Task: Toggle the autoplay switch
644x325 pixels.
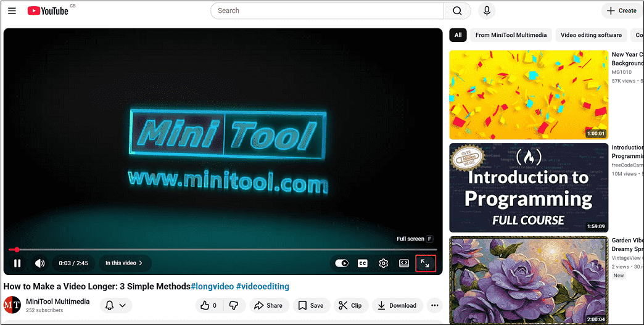Action: 342,263
